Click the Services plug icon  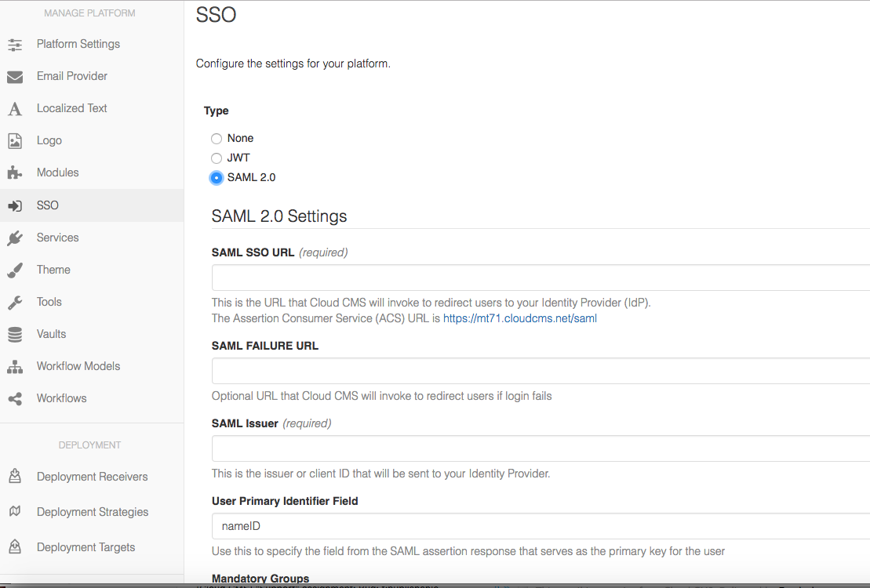point(15,237)
